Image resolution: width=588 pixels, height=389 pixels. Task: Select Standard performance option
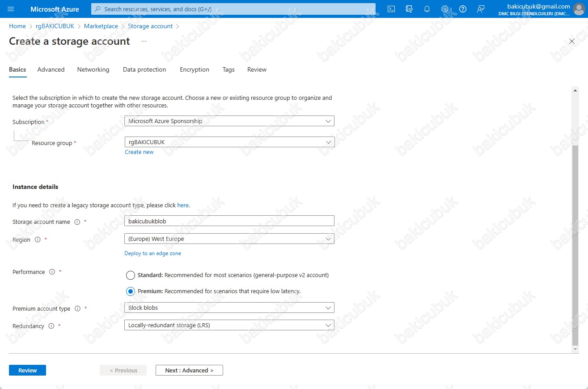(x=131, y=275)
